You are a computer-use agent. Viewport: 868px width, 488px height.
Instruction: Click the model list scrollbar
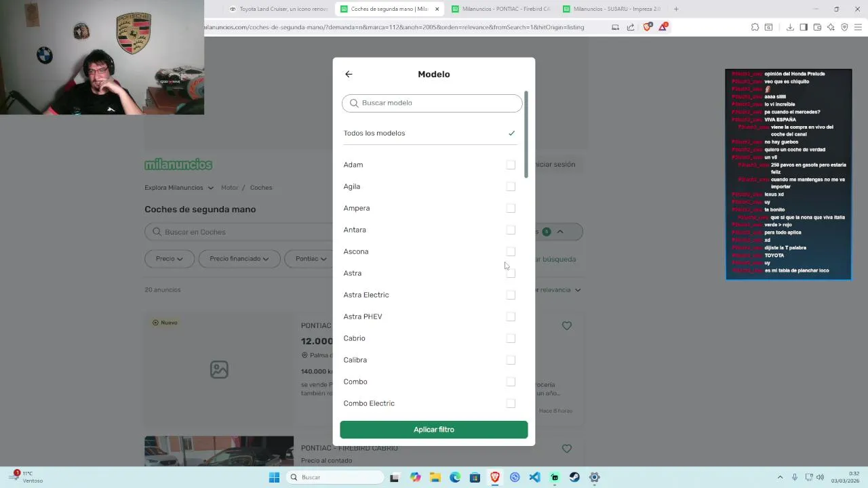526,134
